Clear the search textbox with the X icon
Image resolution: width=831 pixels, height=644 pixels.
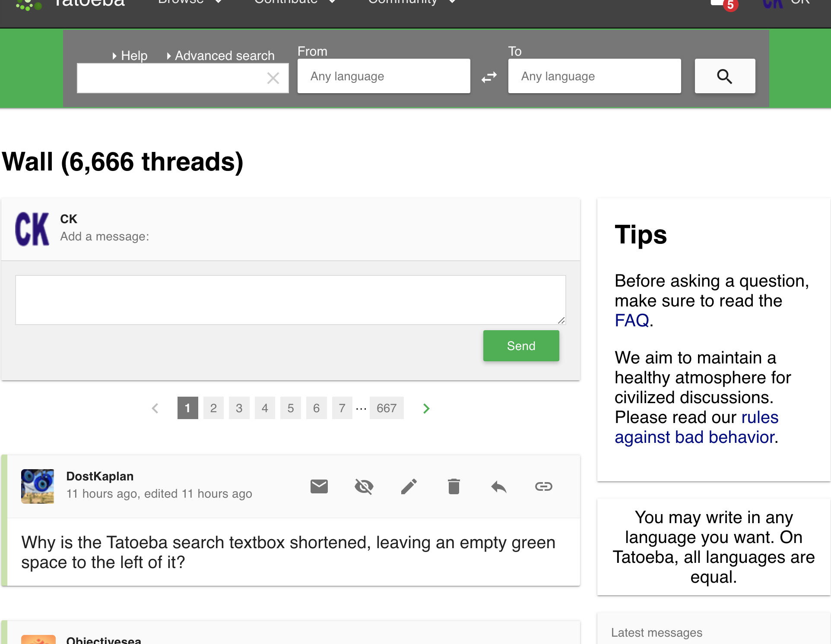pyautogui.click(x=273, y=78)
